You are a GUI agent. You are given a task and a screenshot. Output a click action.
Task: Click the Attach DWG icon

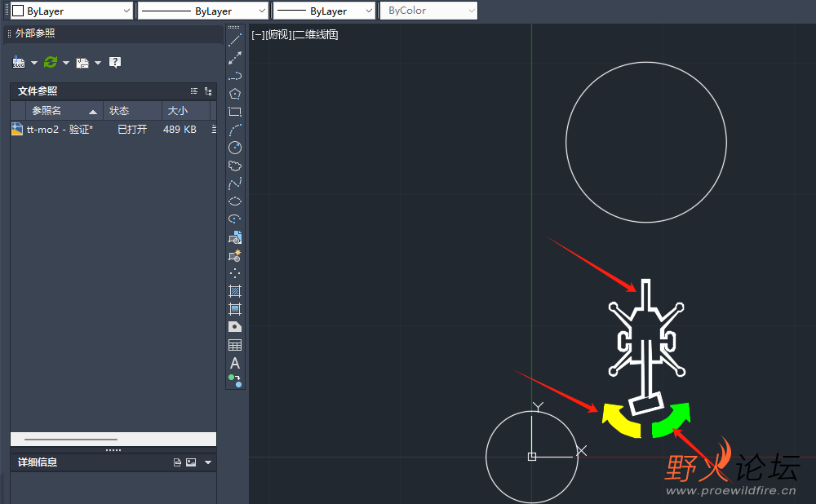tap(19, 62)
